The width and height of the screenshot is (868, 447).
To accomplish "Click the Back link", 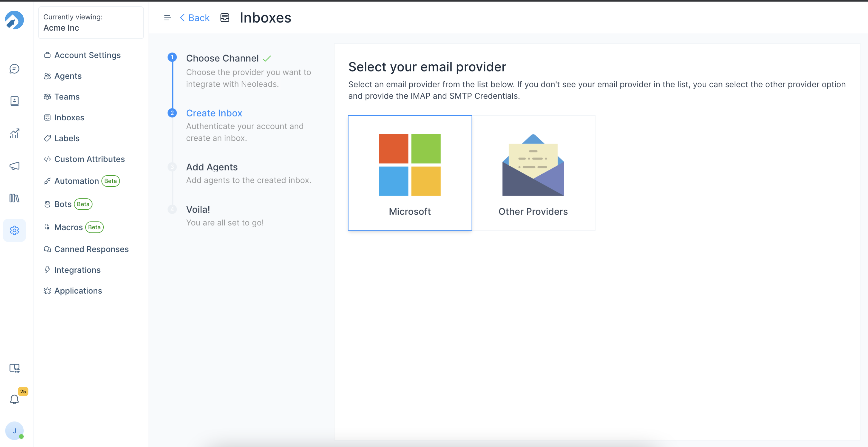I will (195, 18).
